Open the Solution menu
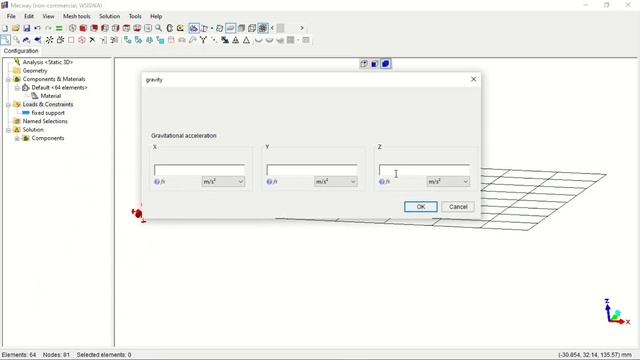The height and width of the screenshot is (360, 640). pyautogui.click(x=109, y=16)
